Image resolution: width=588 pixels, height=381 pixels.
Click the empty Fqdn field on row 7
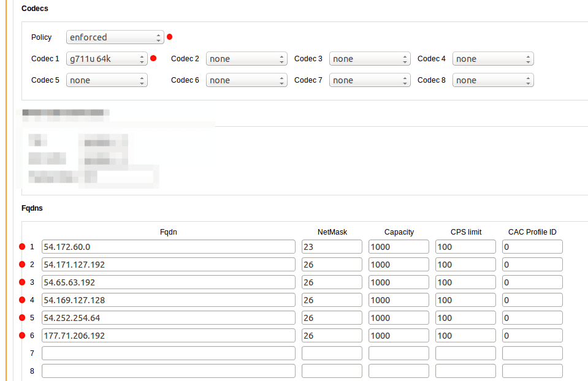(168, 353)
